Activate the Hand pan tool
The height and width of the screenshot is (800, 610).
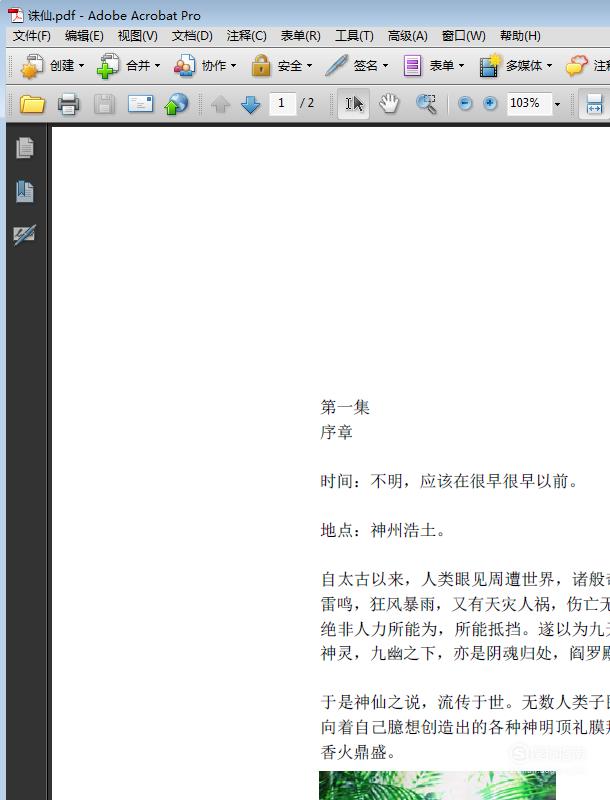389,104
